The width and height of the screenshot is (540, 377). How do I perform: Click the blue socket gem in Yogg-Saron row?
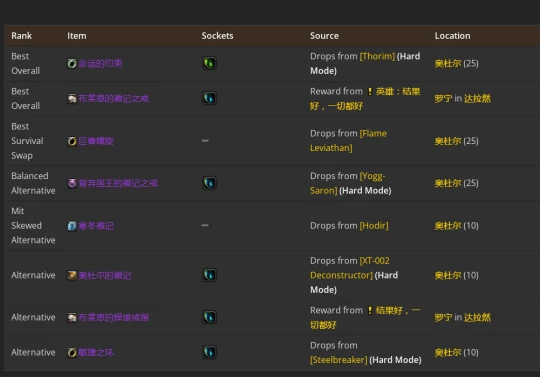(209, 183)
